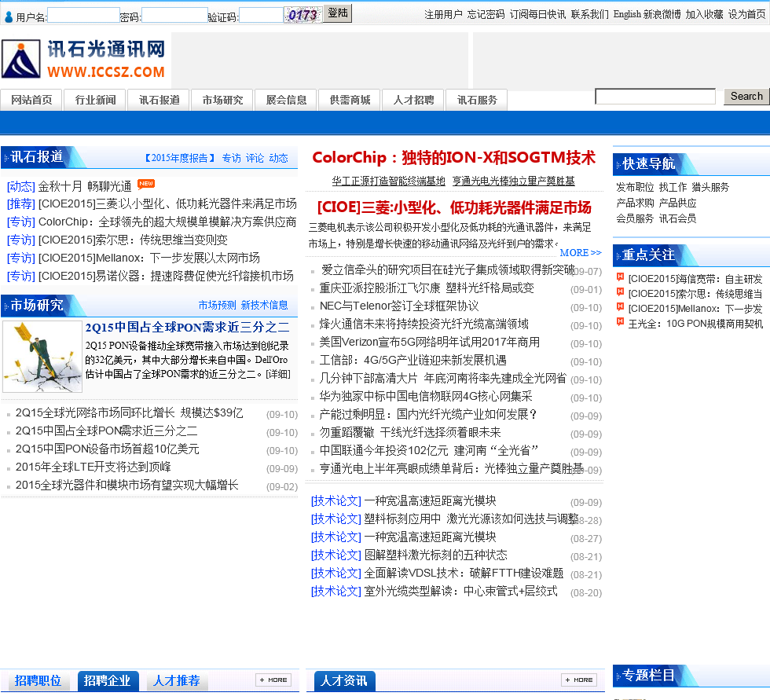Image resolution: width=770 pixels, height=700 pixels.
Task: Open the 人才资讯 tab
Action: pos(344,681)
